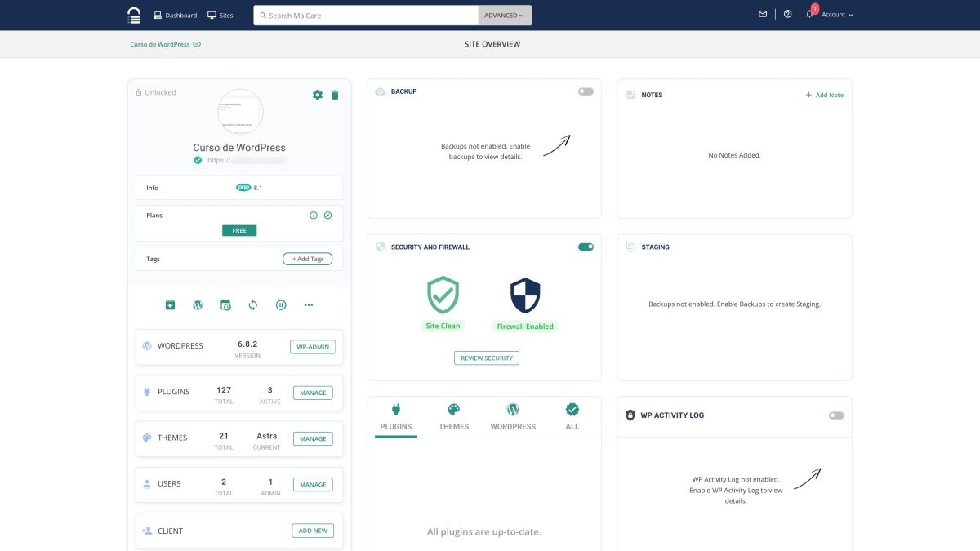The image size is (980, 551).
Task: Enable the WP Activity Log toggle
Action: pyautogui.click(x=835, y=415)
